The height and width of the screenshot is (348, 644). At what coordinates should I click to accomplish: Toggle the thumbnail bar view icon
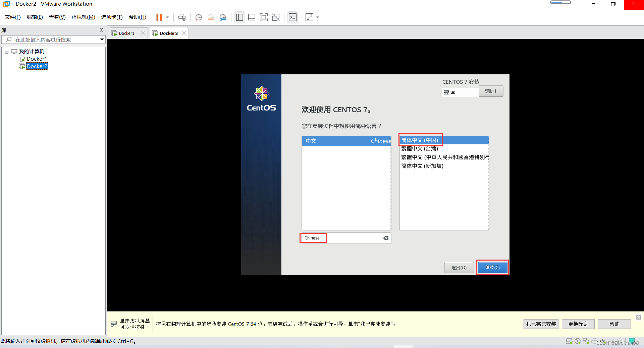click(x=252, y=17)
